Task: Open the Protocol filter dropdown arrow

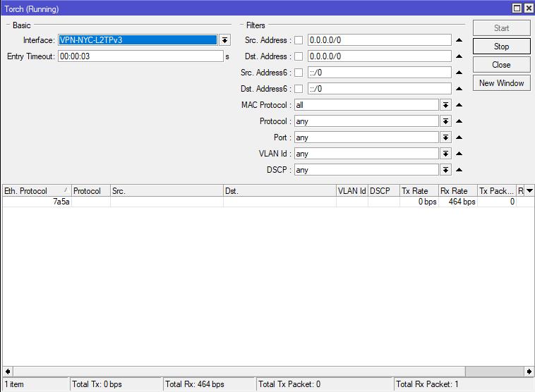Action: point(445,121)
